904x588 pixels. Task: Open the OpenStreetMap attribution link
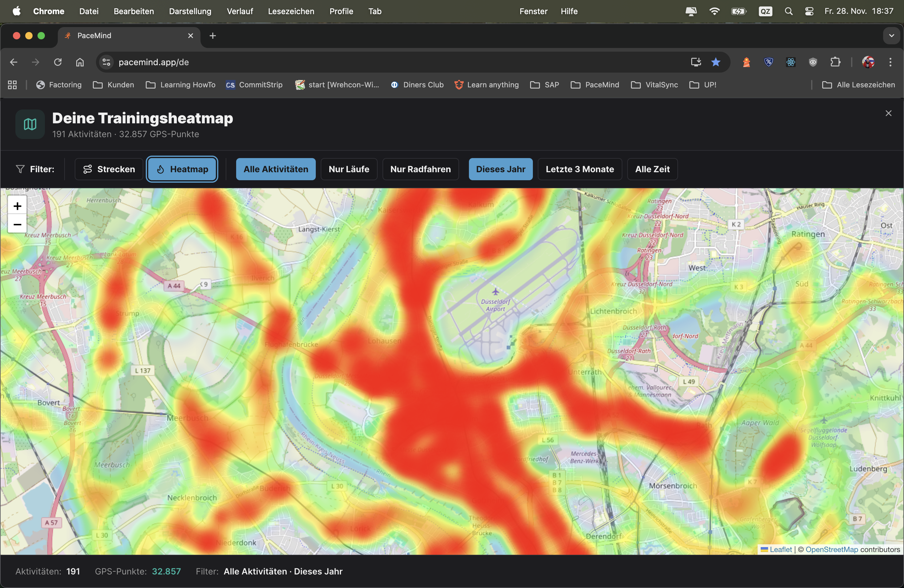coord(832,549)
